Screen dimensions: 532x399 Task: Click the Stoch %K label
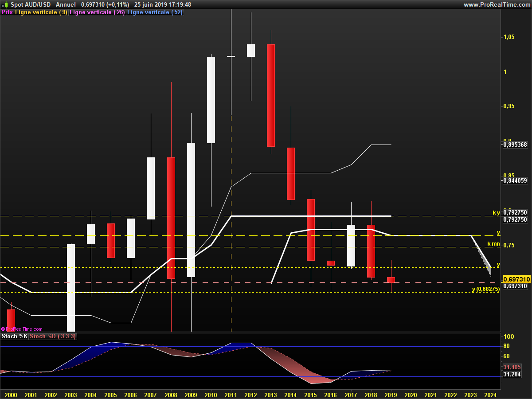tap(14, 336)
